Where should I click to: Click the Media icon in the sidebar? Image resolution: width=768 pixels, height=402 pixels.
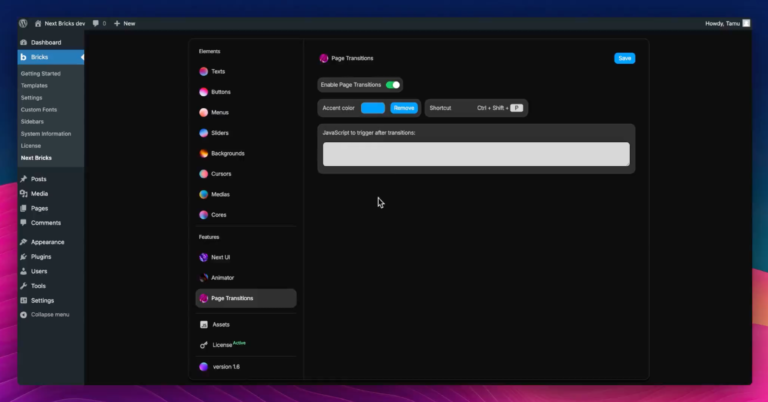coord(24,193)
